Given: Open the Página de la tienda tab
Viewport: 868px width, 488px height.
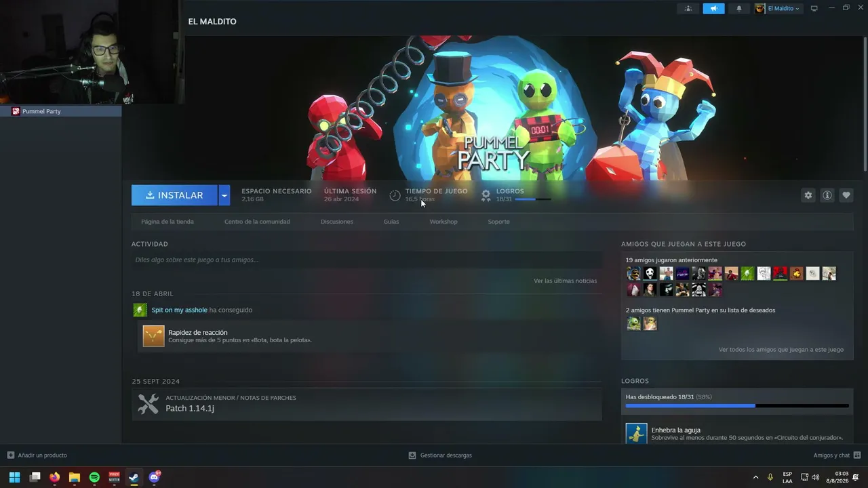Looking at the screenshot, I should tap(167, 222).
